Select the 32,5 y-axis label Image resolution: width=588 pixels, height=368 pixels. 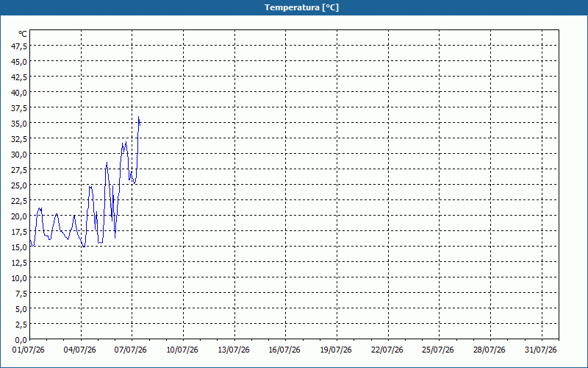click(20, 139)
